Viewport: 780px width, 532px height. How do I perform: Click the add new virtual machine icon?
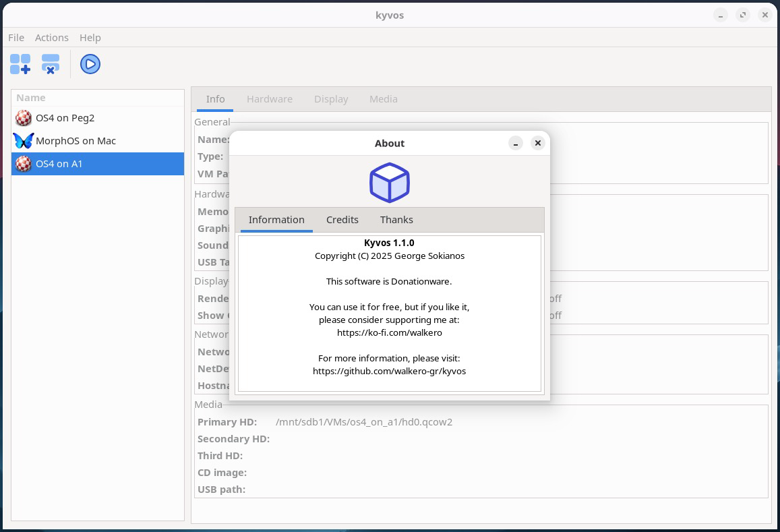20,64
